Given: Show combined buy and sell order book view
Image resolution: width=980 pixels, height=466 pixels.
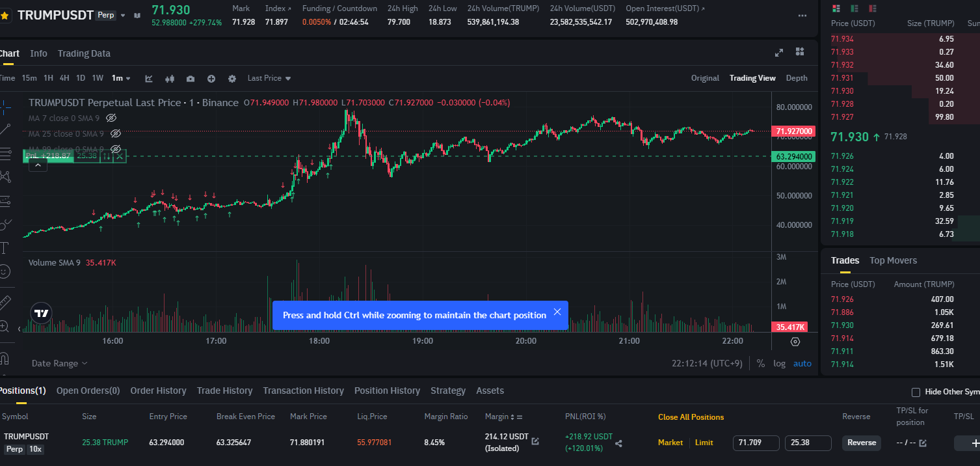Looking at the screenshot, I should click(x=836, y=8).
